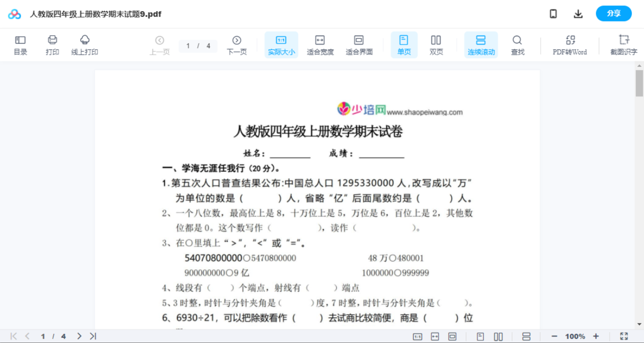Toggle 单页 single page view
Screen dimensions: 644x343
[x=404, y=45]
